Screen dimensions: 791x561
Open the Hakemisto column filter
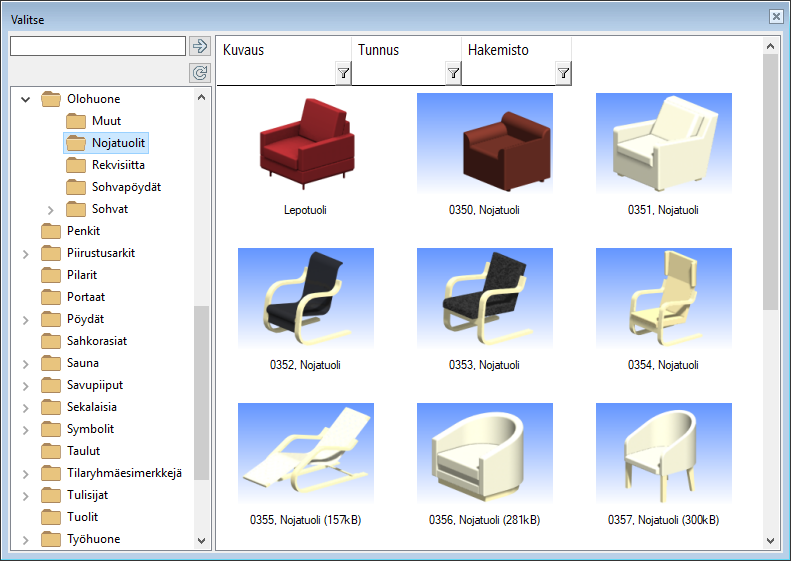(563, 73)
